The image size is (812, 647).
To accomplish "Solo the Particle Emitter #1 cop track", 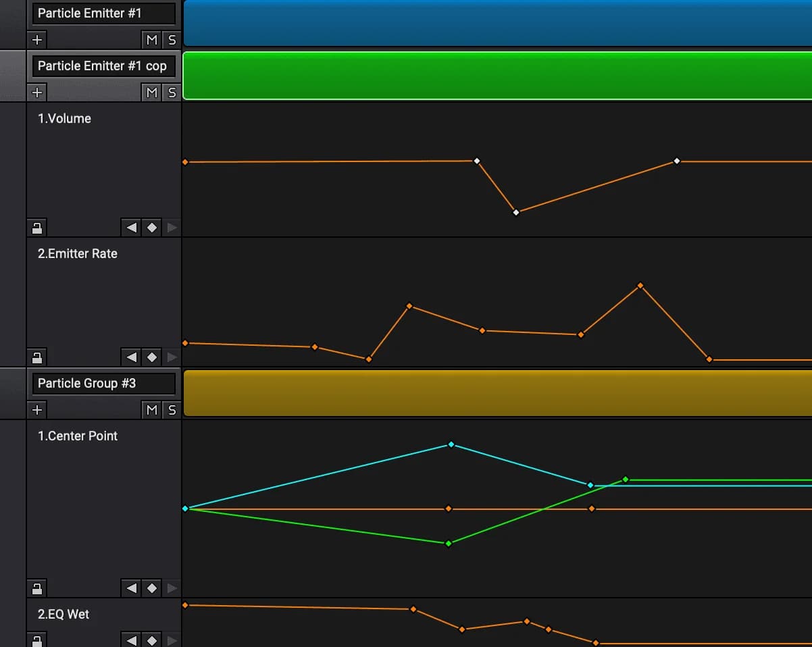I will click(x=172, y=93).
